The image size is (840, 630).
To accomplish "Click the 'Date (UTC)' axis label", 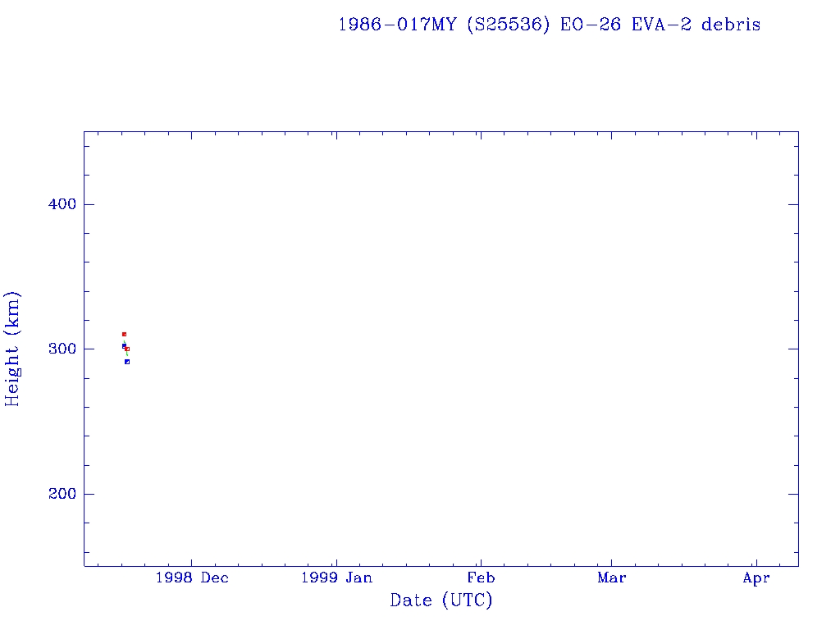I will click(441, 600).
